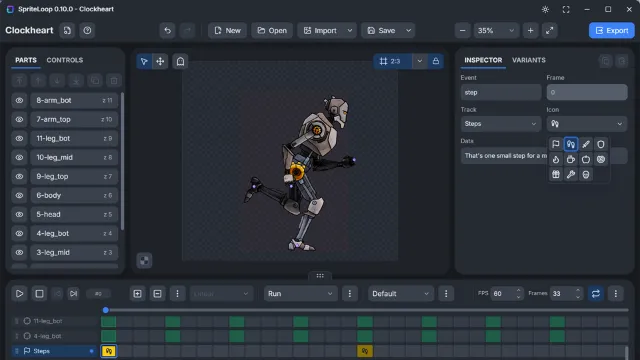The image size is (640, 360).
Task: Expand the Save options arrow
Action: pos(408,31)
